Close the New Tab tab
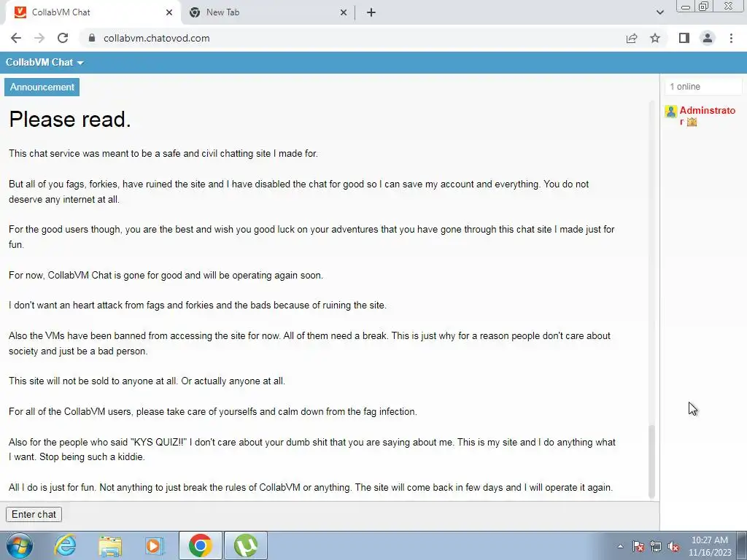 (344, 12)
